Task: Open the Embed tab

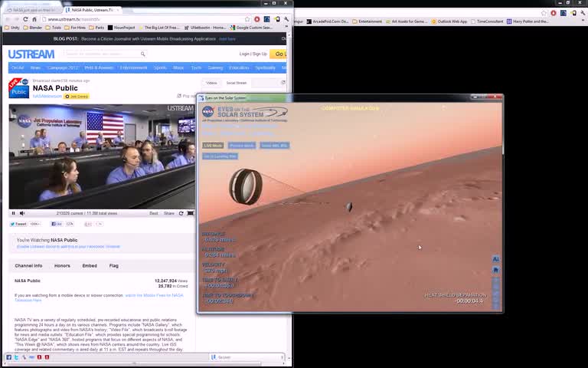Action: pos(90,266)
